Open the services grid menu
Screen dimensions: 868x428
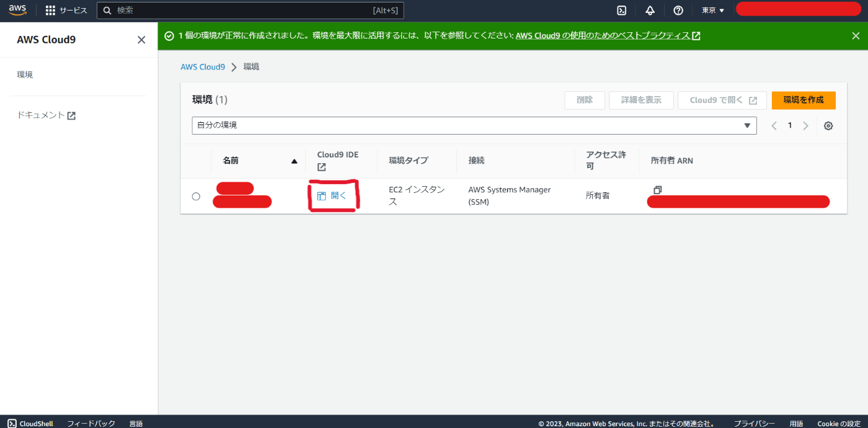coord(66,11)
